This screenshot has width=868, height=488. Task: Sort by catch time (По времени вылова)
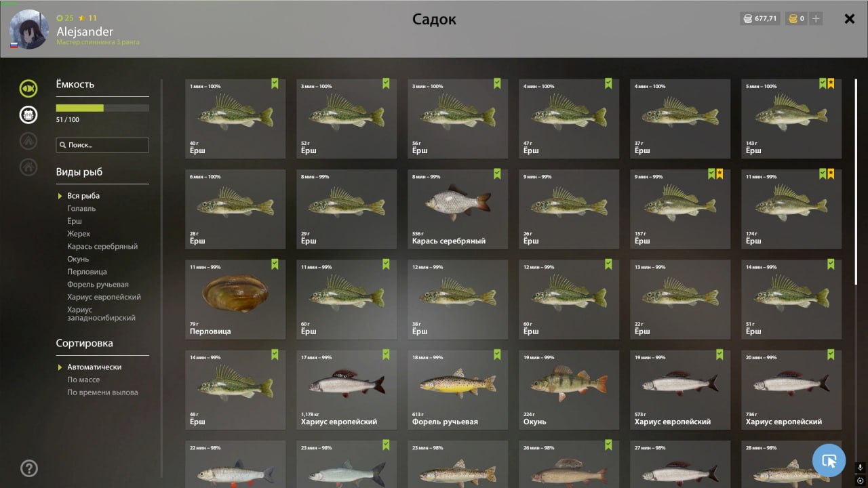[x=102, y=392]
